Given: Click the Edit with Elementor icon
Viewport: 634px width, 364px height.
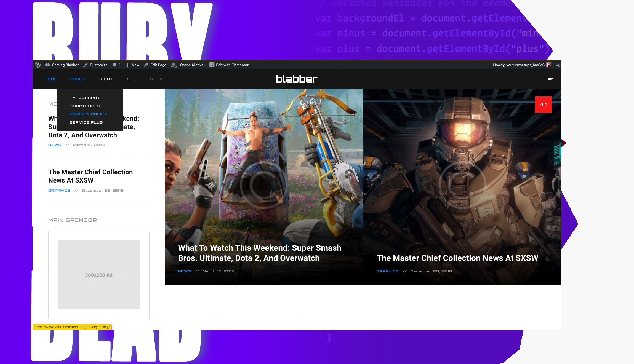Looking at the screenshot, I should 212,65.
